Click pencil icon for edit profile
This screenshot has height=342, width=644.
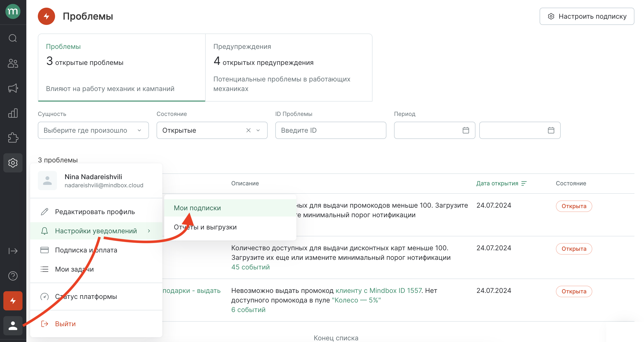tap(45, 212)
